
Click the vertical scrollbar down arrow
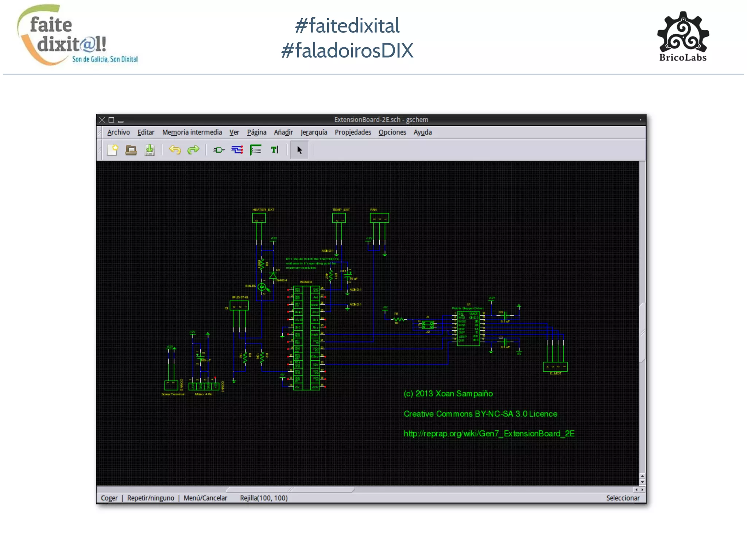click(x=642, y=482)
